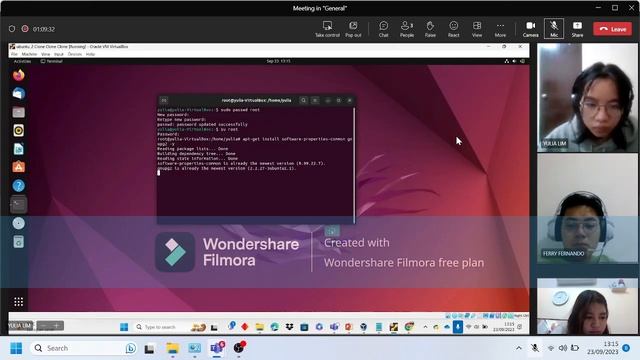Image resolution: width=640 pixels, height=360 pixels.
Task: Click the File Explorer icon in shared taskbar
Action: (260, 327)
